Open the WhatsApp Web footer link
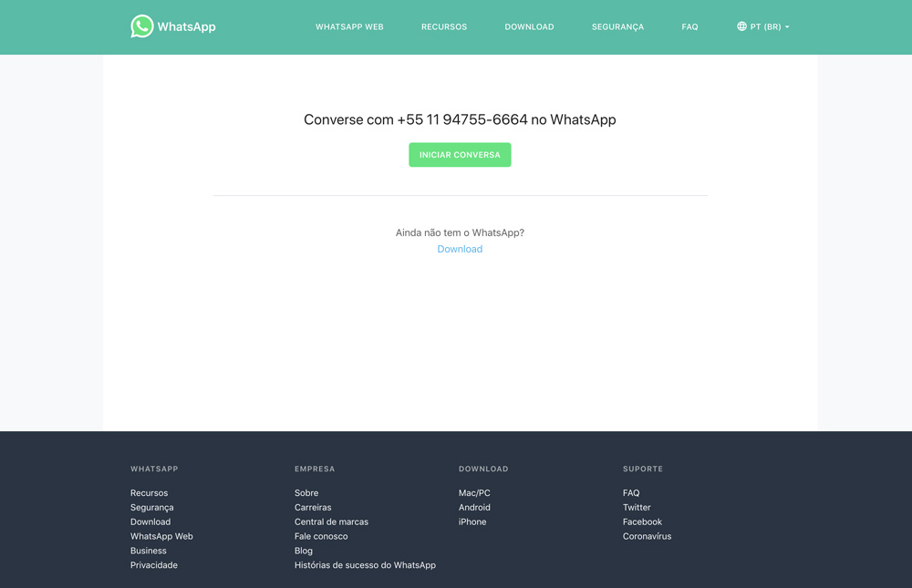Image resolution: width=912 pixels, height=588 pixels. pyautogui.click(x=161, y=536)
